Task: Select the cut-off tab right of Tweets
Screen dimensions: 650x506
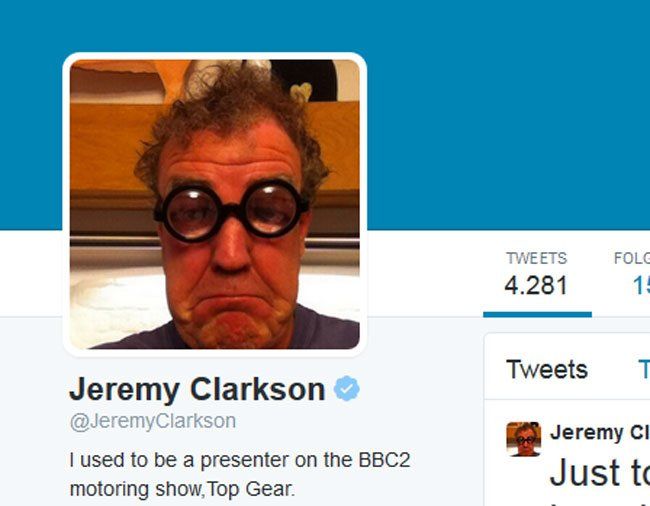Action: (644, 369)
